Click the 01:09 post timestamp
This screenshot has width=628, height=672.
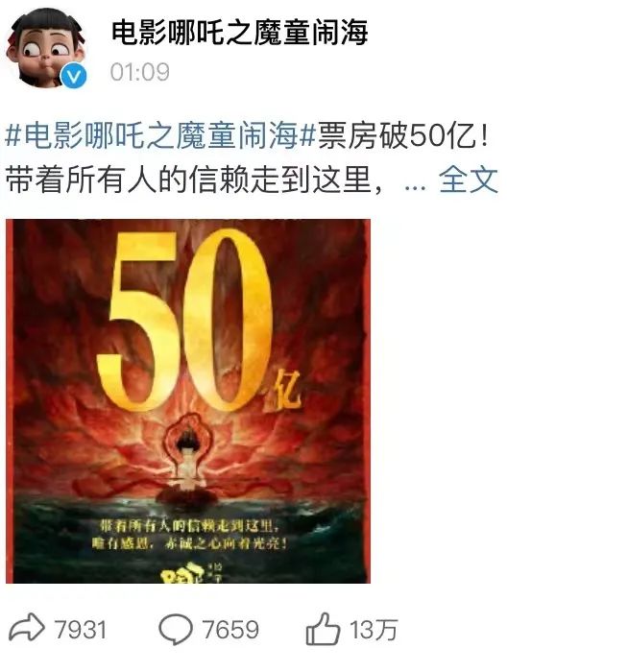(x=140, y=72)
